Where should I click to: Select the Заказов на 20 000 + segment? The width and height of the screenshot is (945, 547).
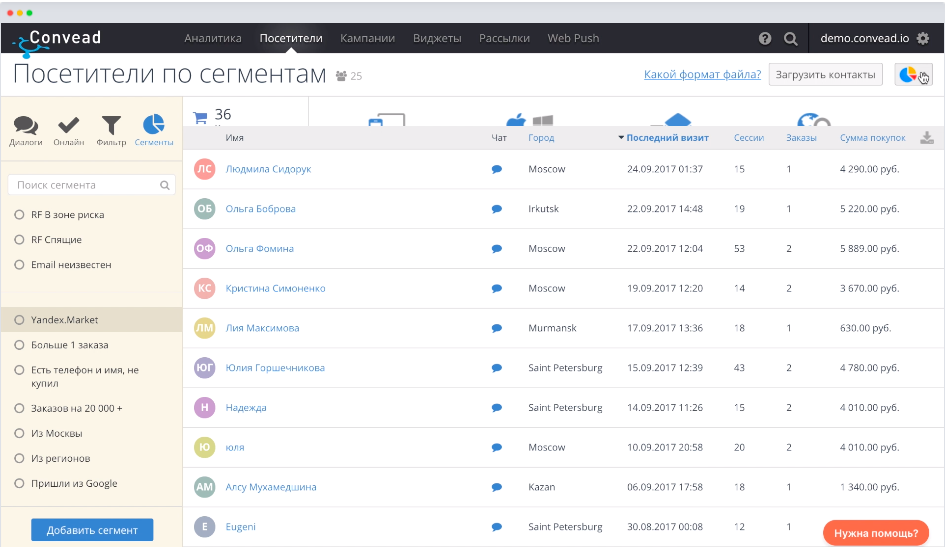point(69,408)
